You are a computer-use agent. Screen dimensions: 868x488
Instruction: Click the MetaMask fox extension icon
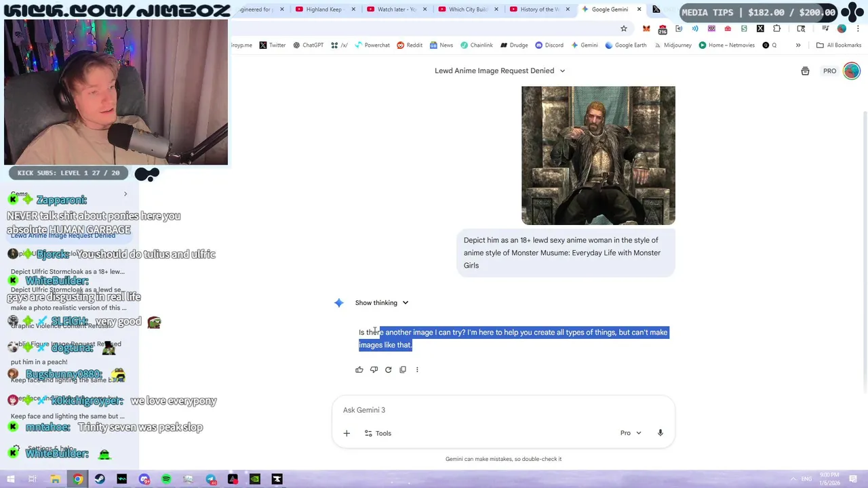click(x=646, y=28)
